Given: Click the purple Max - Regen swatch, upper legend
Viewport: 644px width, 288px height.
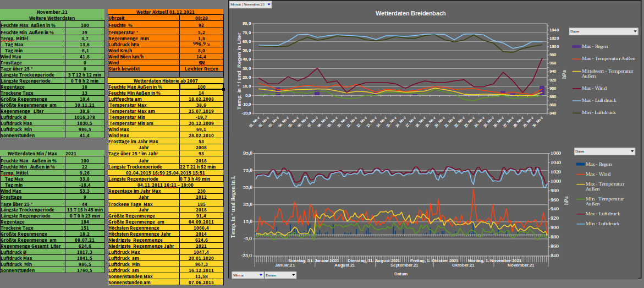Looking at the screenshot, I should tap(576, 46).
